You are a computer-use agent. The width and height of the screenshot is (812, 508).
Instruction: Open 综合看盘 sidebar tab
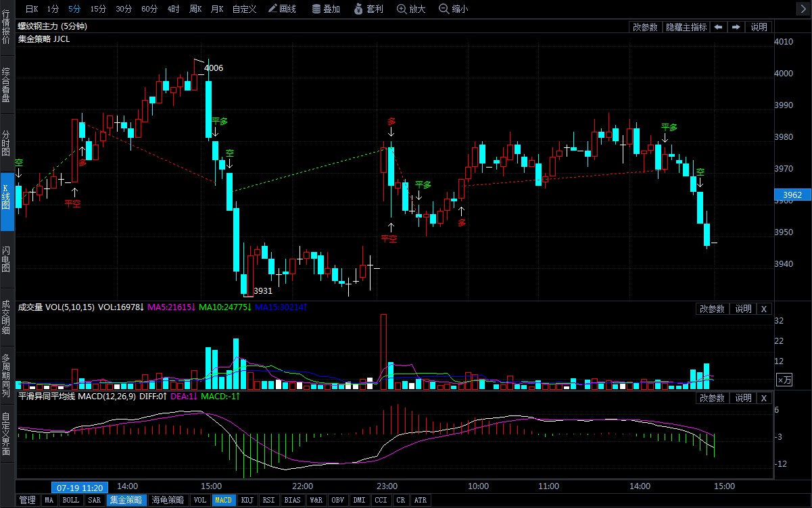(x=6, y=84)
